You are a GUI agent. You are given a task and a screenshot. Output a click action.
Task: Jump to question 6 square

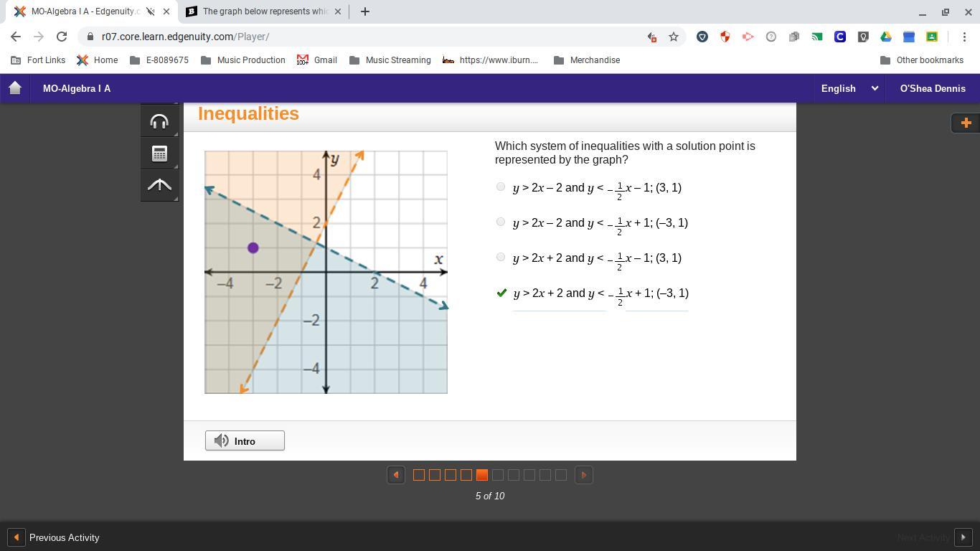[498, 475]
